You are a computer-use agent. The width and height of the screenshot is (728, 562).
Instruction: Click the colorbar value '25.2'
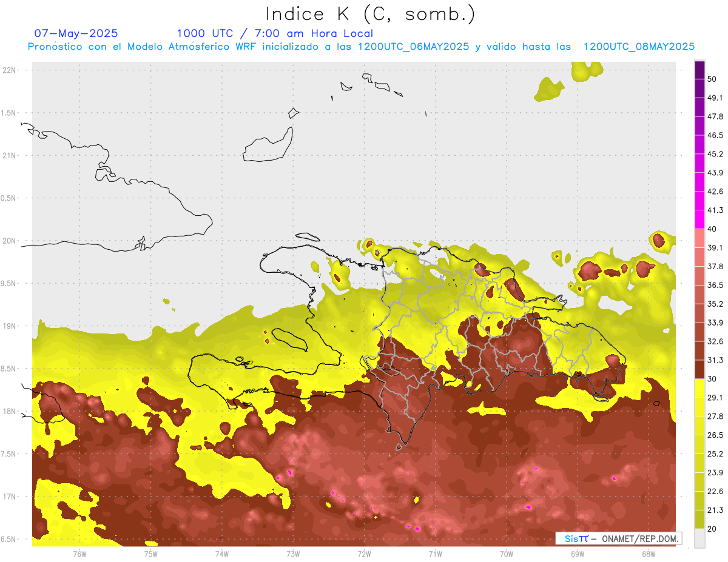715,454
